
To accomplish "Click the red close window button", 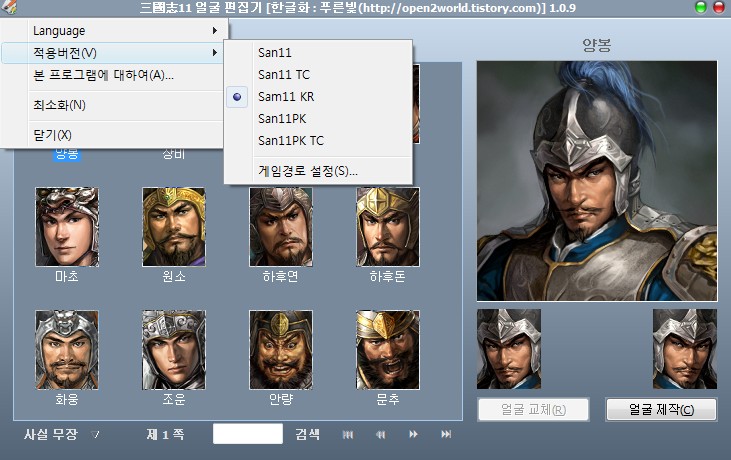I will click(719, 7).
